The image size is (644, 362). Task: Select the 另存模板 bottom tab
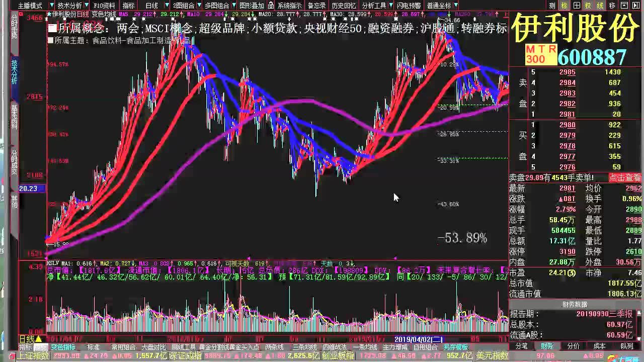(456, 347)
